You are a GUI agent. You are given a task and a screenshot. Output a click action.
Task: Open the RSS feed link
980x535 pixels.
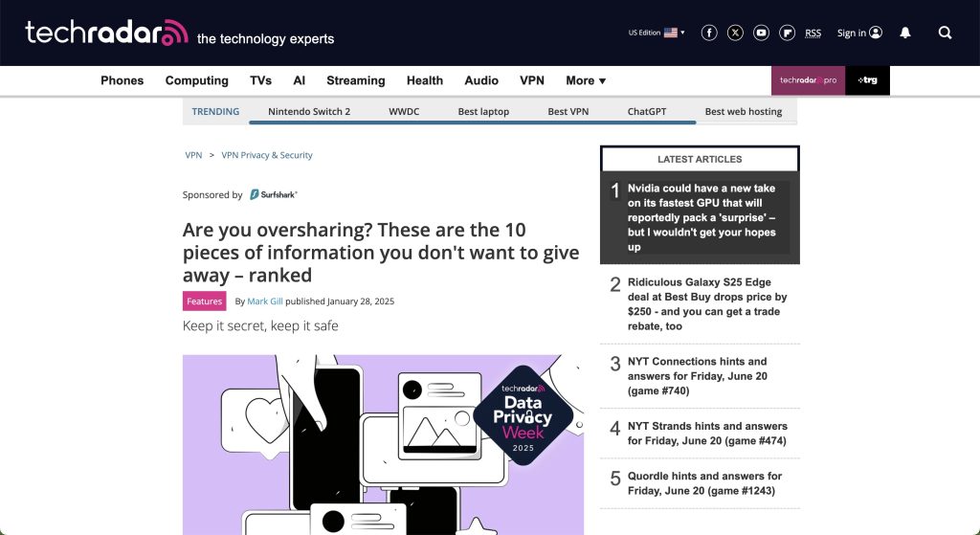(813, 33)
